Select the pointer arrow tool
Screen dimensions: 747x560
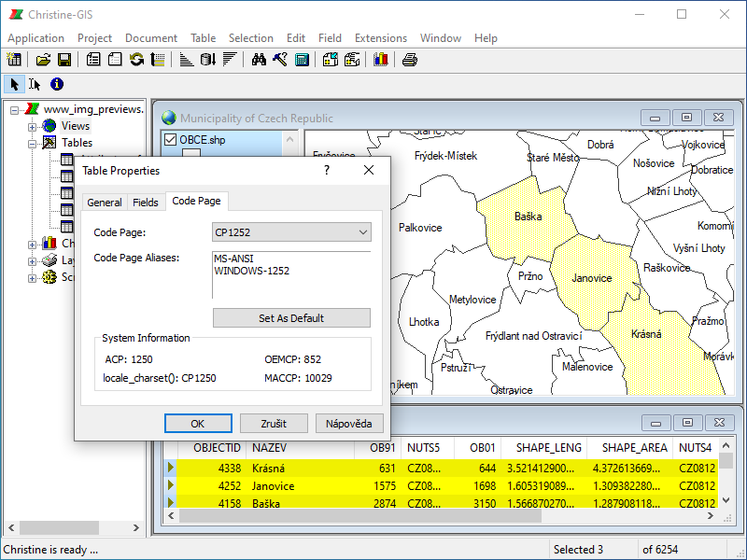click(x=14, y=84)
